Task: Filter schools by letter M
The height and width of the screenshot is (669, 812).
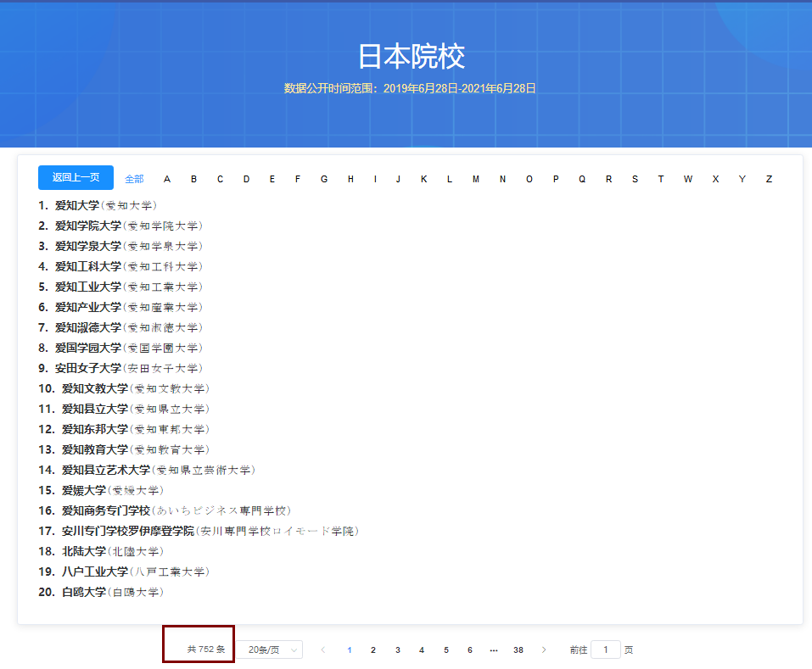Action: (476, 179)
